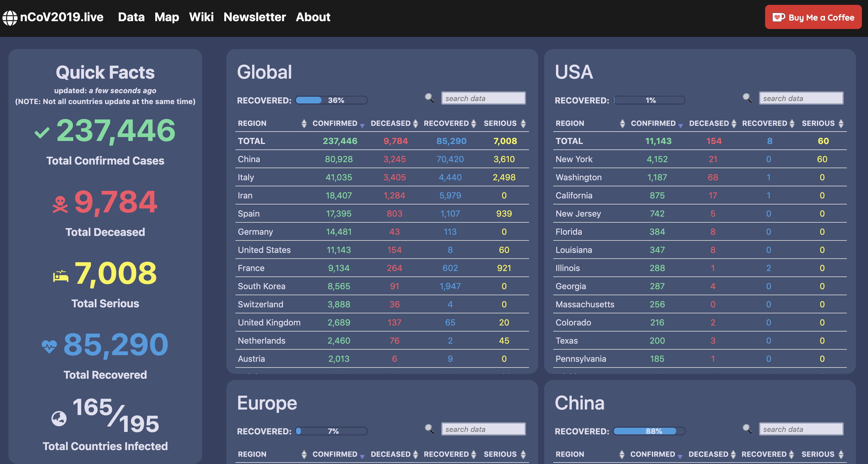Viewport: 868px width, 464px height.
Task: Click the heartbeat icon by Total Recovered
Action: 49,346
